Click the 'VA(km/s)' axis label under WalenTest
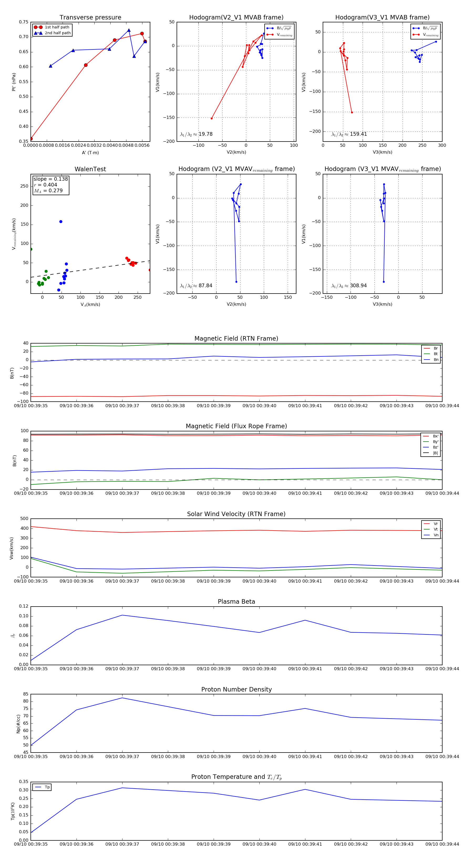The width and height of the screenshot is (473, 868). tap(90, 305)
